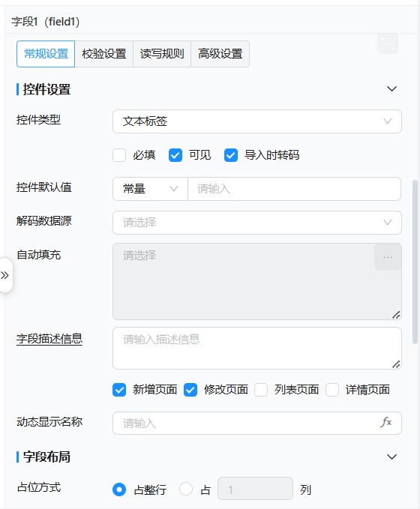This screenshot has height=509, width=420.
Task: Click the fx formula icon in 动态显示名称
Action: tap(386, 422)
